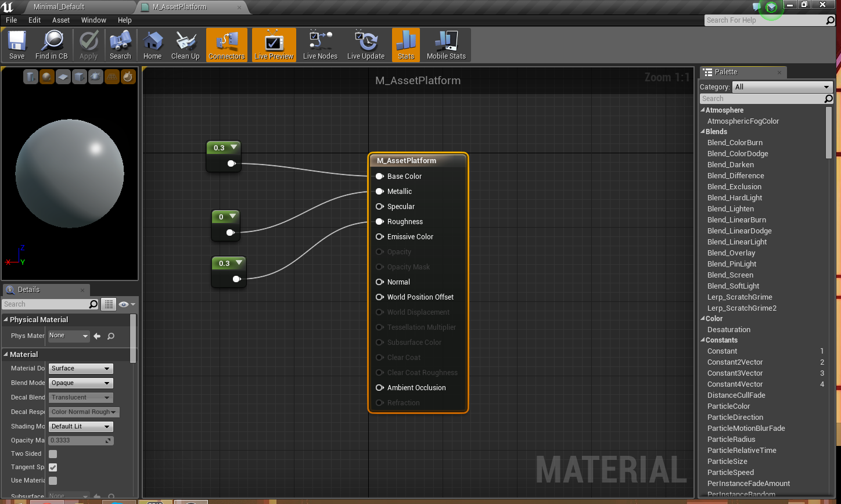Viewport: 841px width, 504px height.
Task: Select the cylinder preview mesh icon
Action: tap(31, 77)
